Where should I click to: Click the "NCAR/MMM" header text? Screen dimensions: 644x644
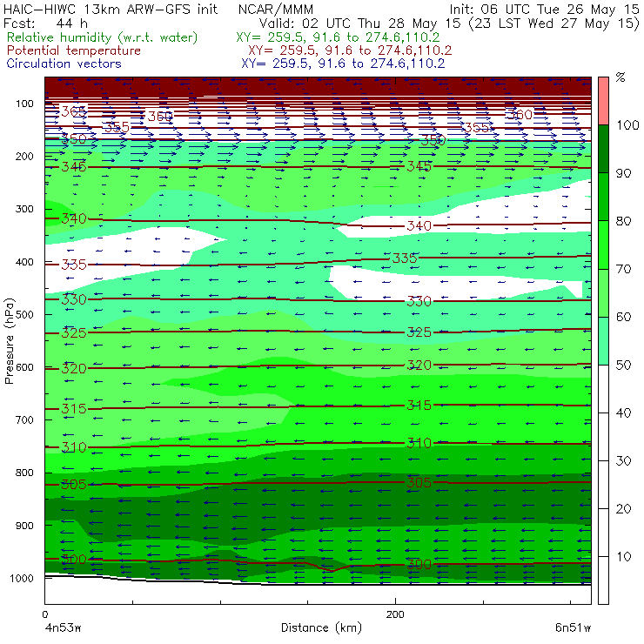coord(276,9)
